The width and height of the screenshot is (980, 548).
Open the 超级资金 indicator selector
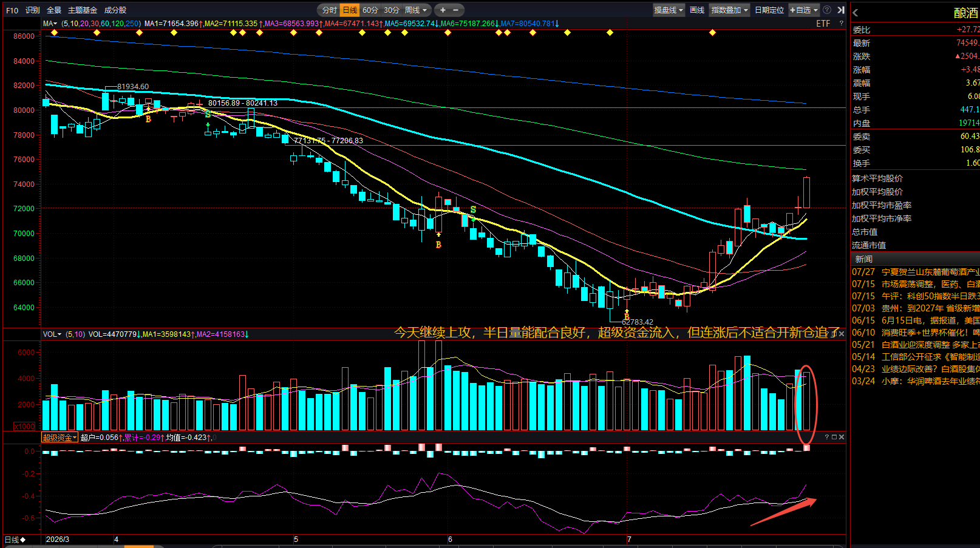pyautogui.click(x=60, y=437)
